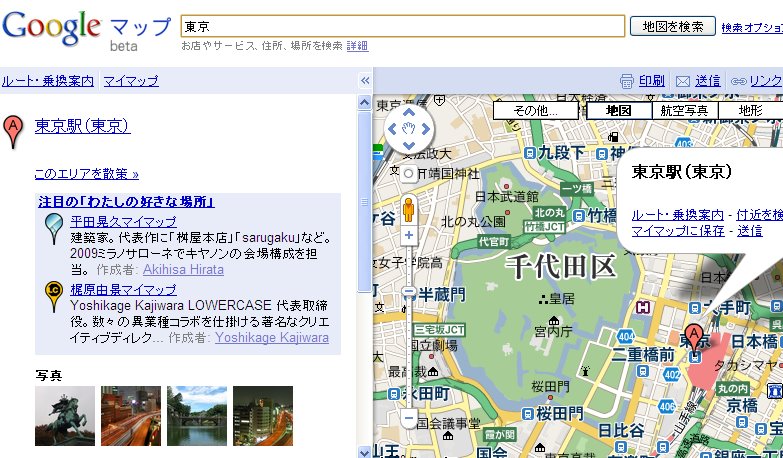Pan the map left with arrow
This screenshot has width=783, height=458.
coord(392,129)
